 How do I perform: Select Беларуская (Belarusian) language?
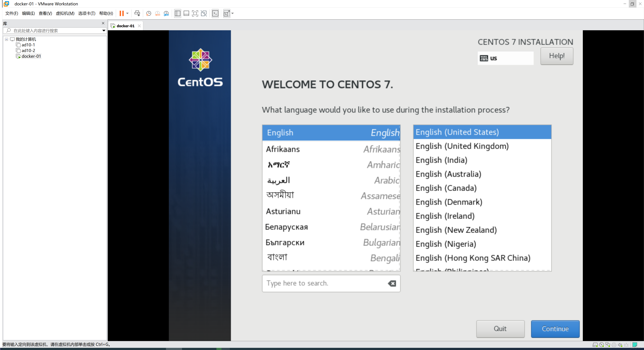[331, 227]
